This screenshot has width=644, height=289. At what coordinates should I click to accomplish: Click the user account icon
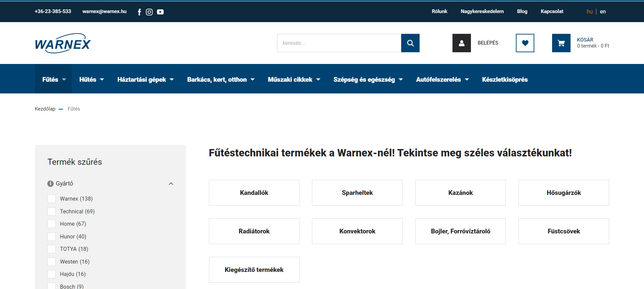click(462, 43)
